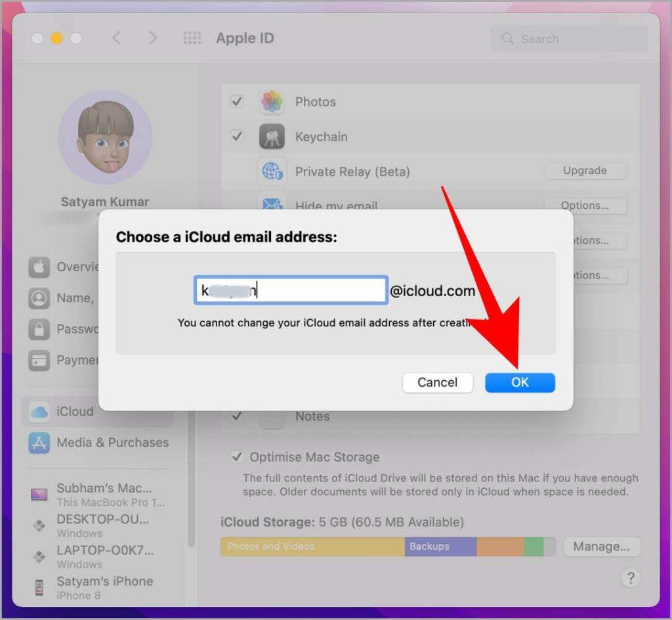Select the LAPTOP-O0K7 Windows icon

pyautogui.click(x=39, y=556)
